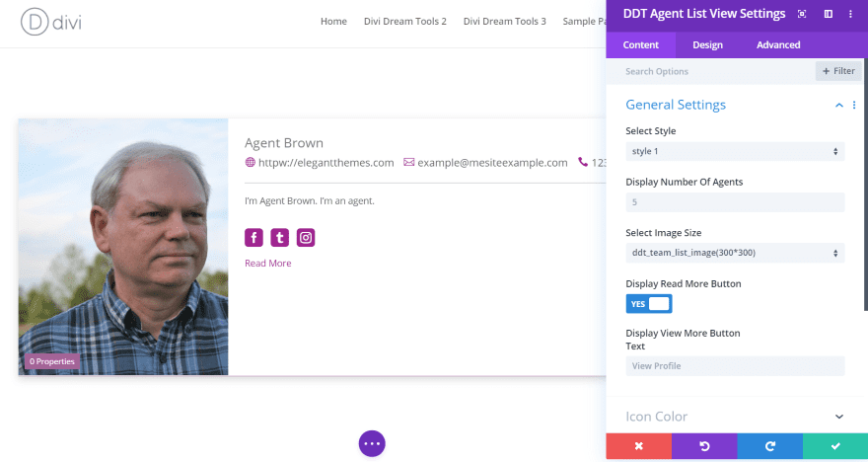Open the Select Style dropdown
This screenshot has height=462, width=868.
(735, 151)
